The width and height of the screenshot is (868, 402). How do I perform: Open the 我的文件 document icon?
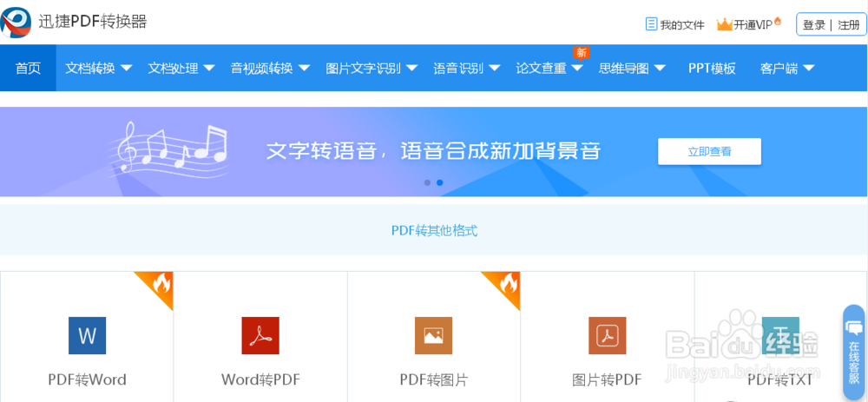tap(652, 24)
